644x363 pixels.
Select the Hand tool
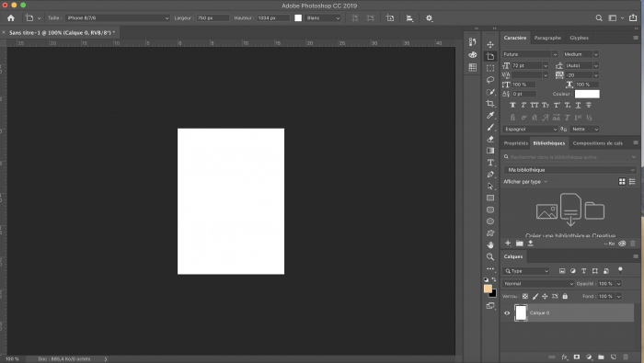pos(490,244)
